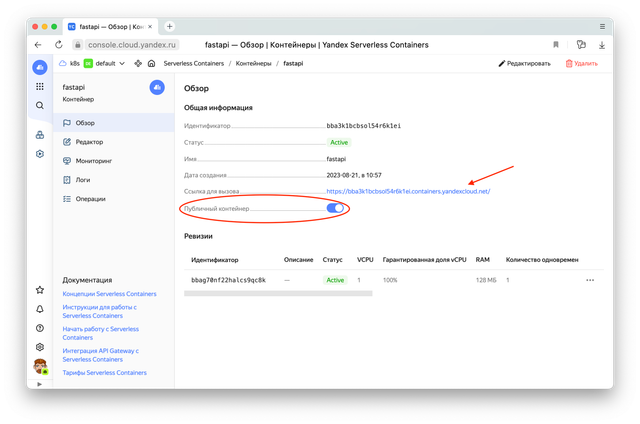Click the help question mark icon

tap(39, 328)
